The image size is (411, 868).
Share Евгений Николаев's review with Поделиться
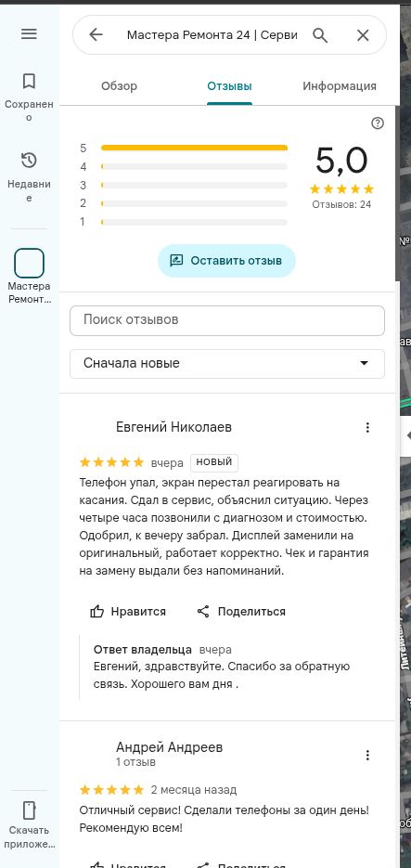pos(241,612)
